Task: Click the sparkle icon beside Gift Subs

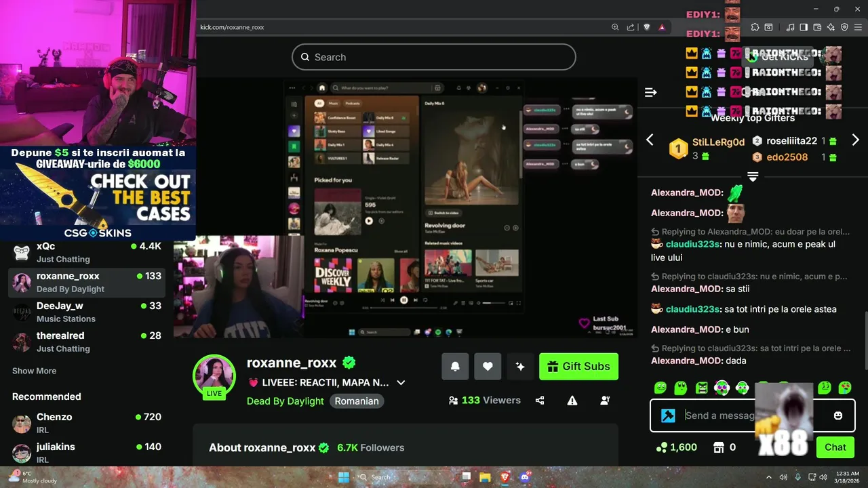Action: click(520, 366)
